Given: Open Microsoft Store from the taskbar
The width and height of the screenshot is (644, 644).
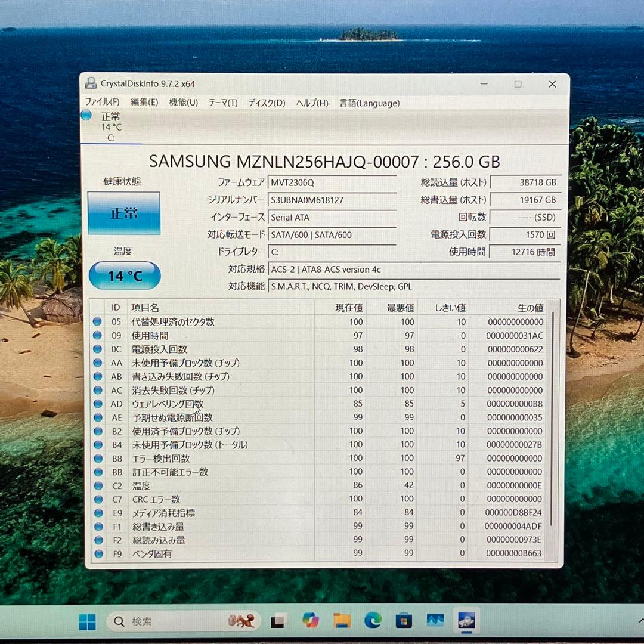Looking at the screenshot, I should click(x=404, y=621).
